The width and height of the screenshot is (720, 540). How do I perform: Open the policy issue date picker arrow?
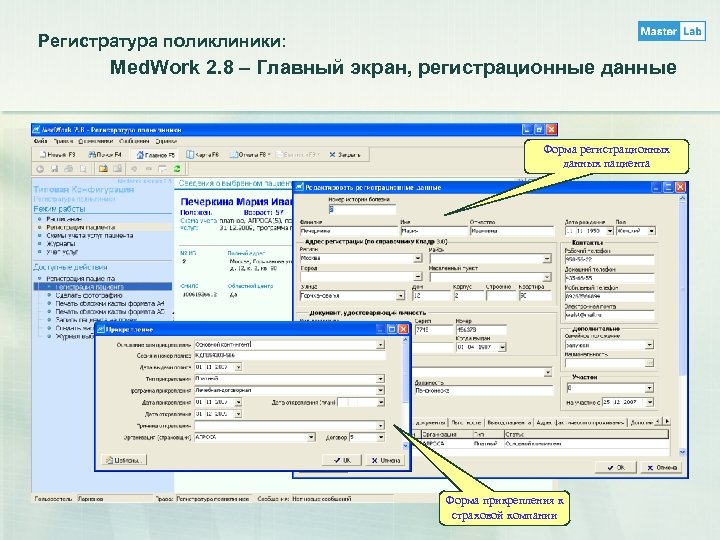pos(238,367)
